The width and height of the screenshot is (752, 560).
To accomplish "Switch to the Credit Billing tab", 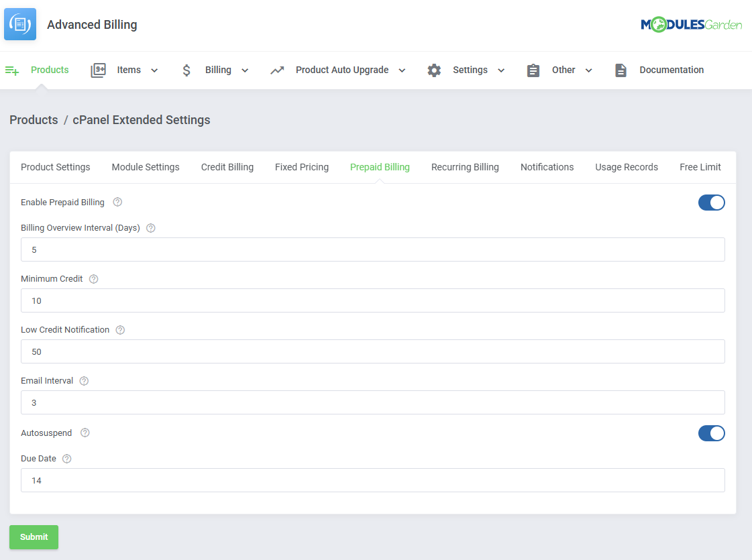I will 227,167.
